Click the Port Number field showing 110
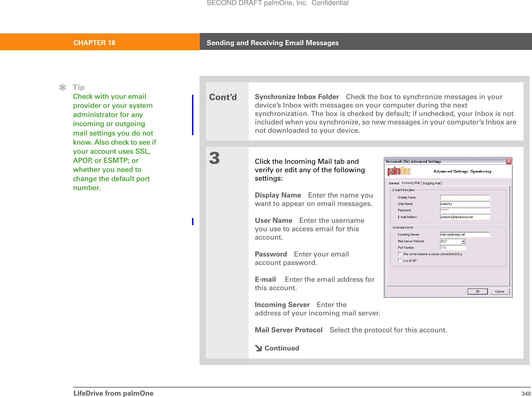This screenshot has width=532, height=397. [453, 248]
